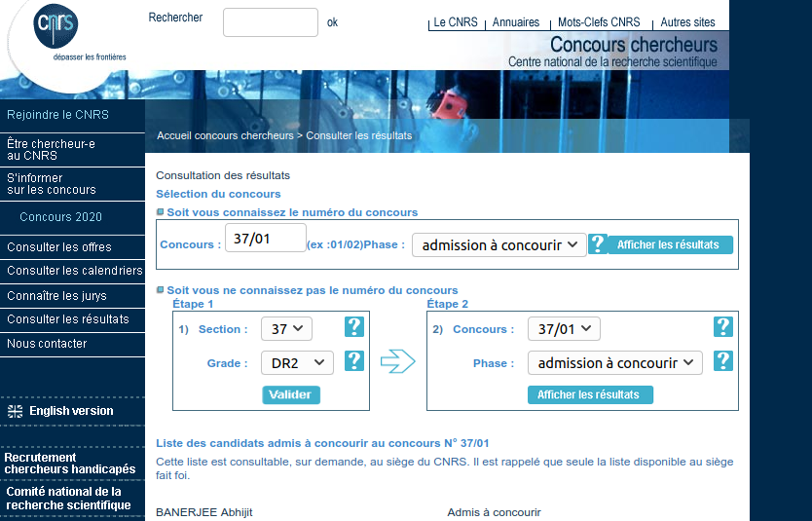Click help icon beside Grade dropdown
The height and width of the screenshot is (521, 812).
tap(354, 361)
